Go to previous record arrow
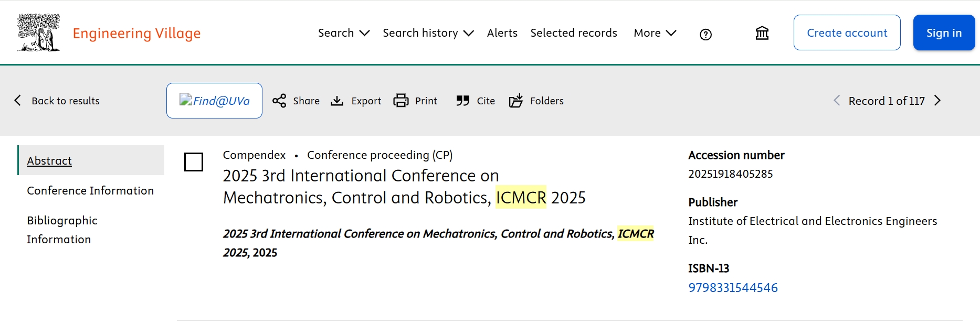 point(836,100)
